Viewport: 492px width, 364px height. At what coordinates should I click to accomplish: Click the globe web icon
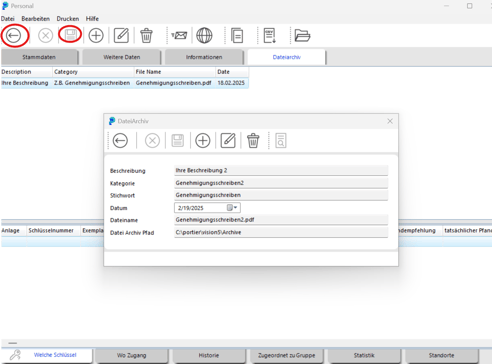click(204, 35)
